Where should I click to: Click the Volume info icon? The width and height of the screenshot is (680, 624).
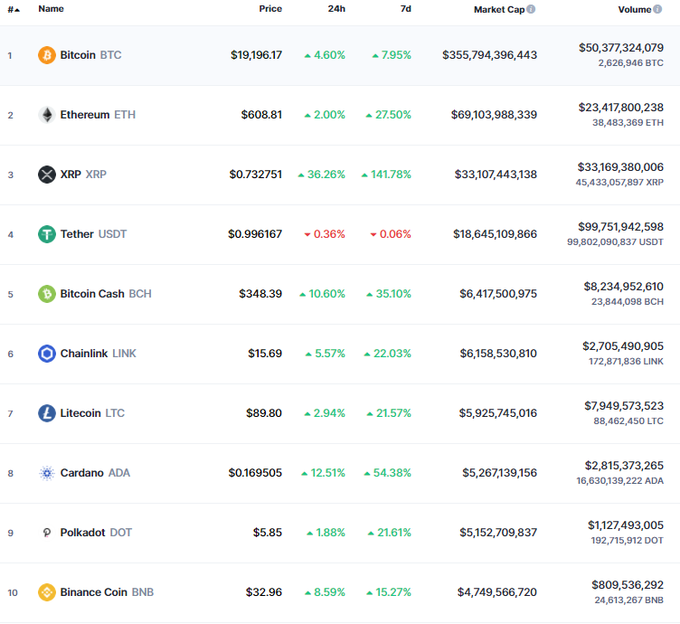pyautogui.click(x=657, y=9)
